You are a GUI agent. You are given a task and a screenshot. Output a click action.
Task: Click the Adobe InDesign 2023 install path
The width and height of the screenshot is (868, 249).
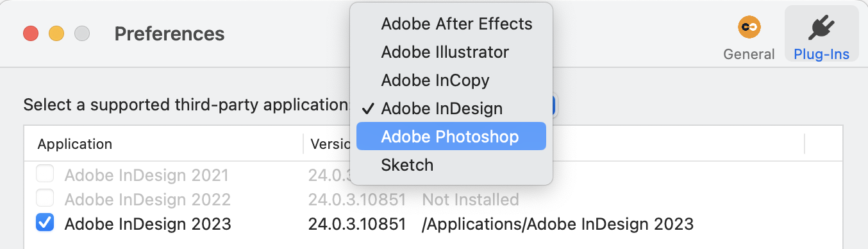pos(558,224)
